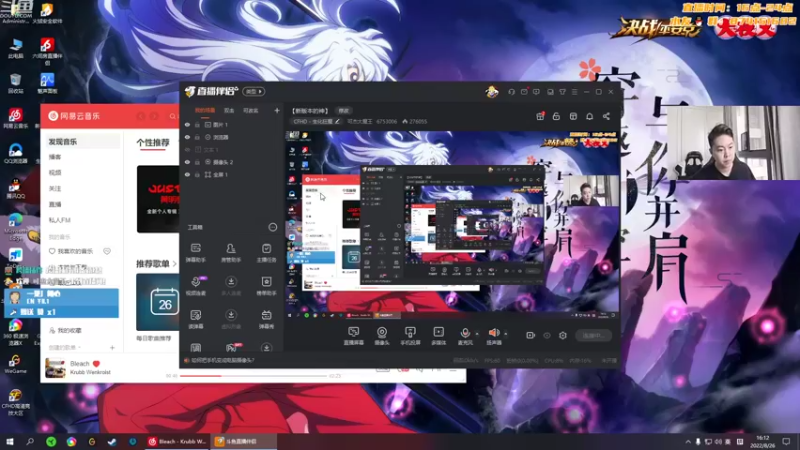Open 发现音乐 in NetEase Music sidebar

click(x=63, y=142)
